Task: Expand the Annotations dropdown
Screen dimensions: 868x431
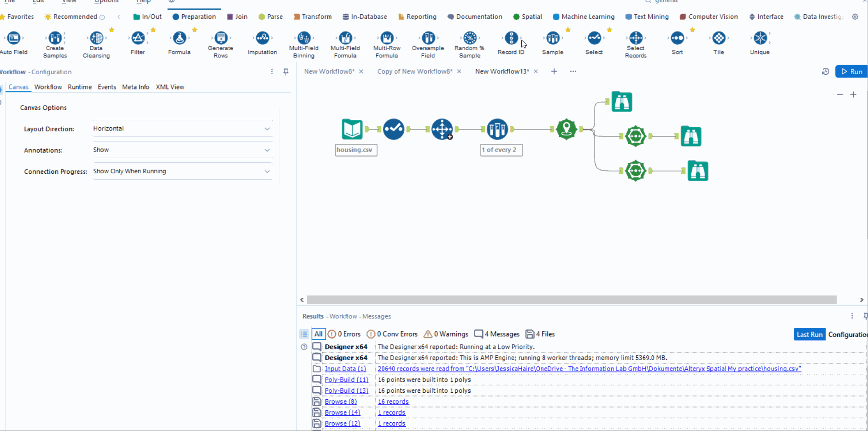Action: (x=183, y=150)
